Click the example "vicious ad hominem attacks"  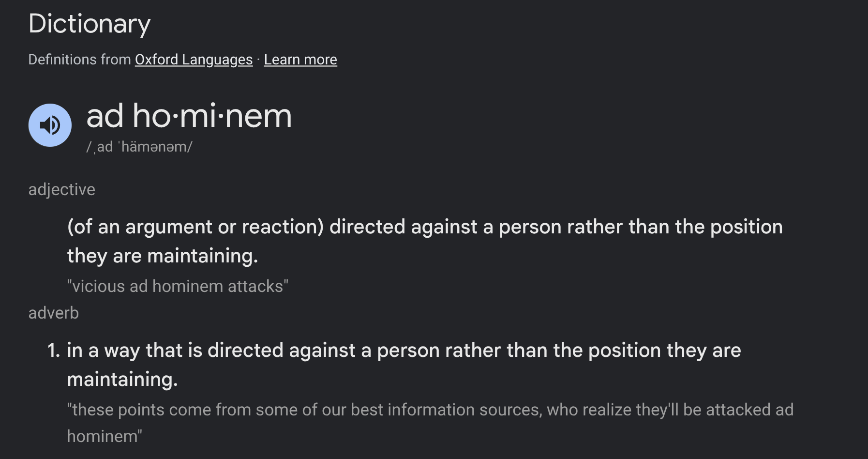point(178,286)
